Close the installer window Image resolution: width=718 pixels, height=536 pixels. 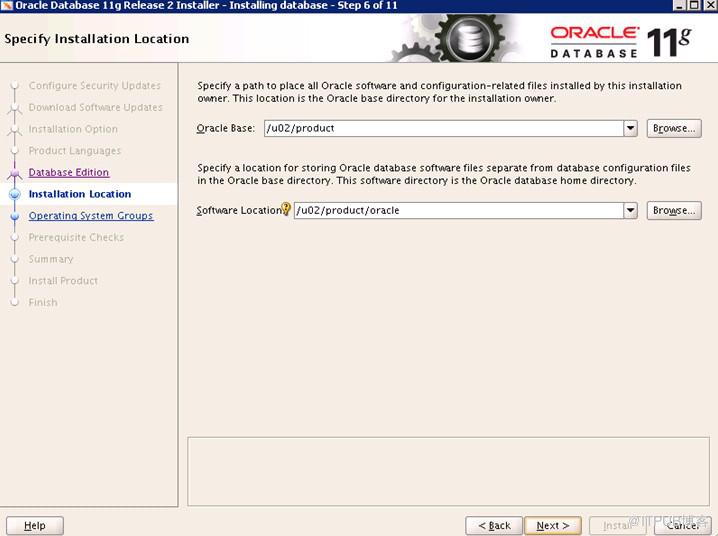tap(710, 5)
